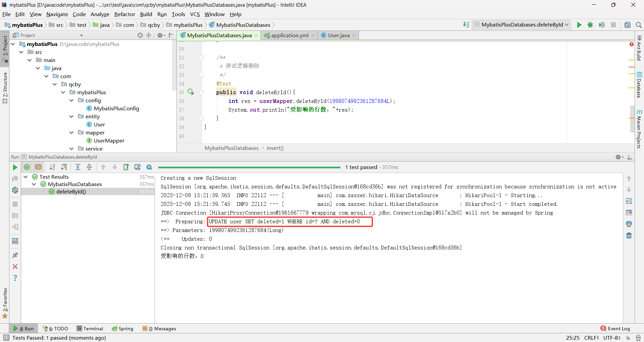
Task: Open run configuration dropdown MybatisPlusDatabases.deleteById
Action: click(x=522, y=25)
